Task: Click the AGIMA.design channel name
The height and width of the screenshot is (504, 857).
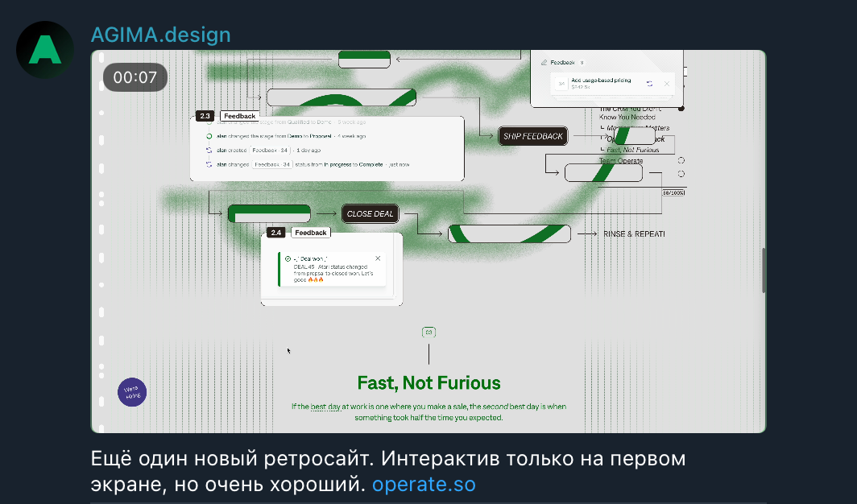Action: coord(161,35)
